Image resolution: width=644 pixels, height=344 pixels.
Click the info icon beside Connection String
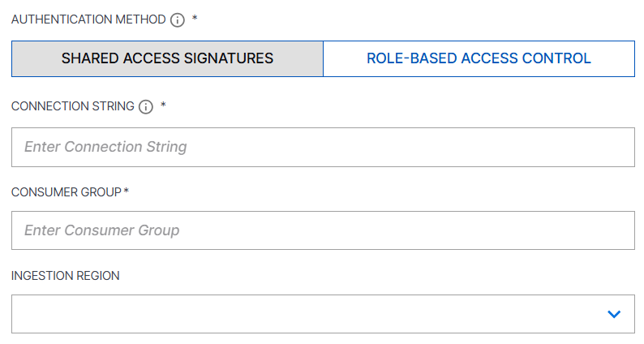pyautogui.click(x=146, y=107)
